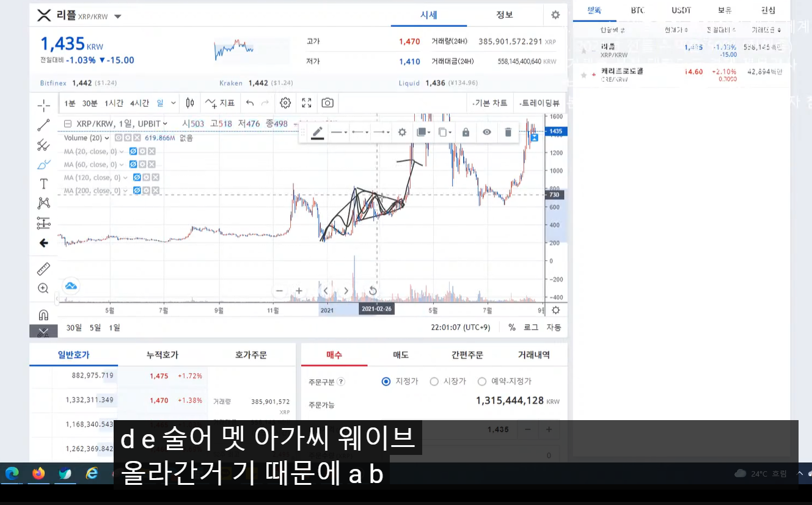Switch to 기본 차트 view
The height and width of the screenshot is (505, 812).
[x=490, y=103]
